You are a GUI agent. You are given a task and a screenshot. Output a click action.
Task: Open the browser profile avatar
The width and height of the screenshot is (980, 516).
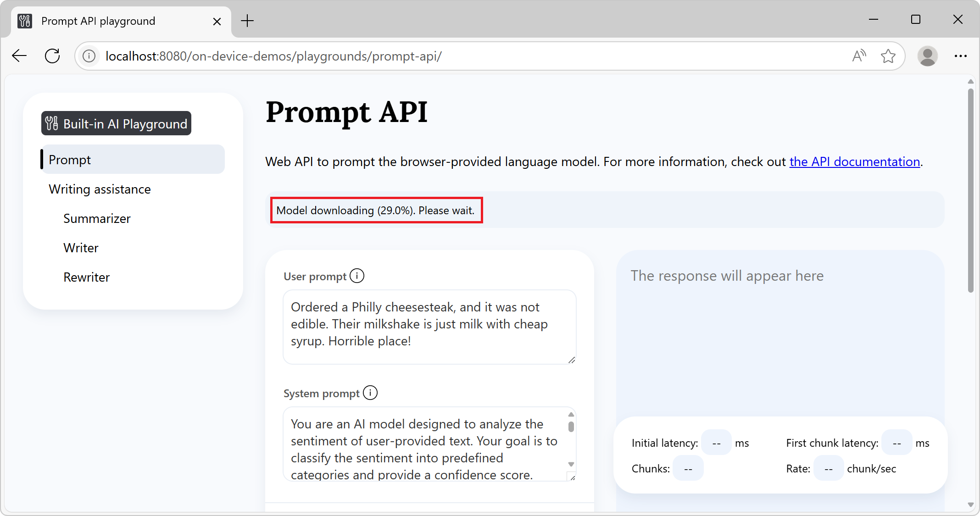tap(927, 56)
